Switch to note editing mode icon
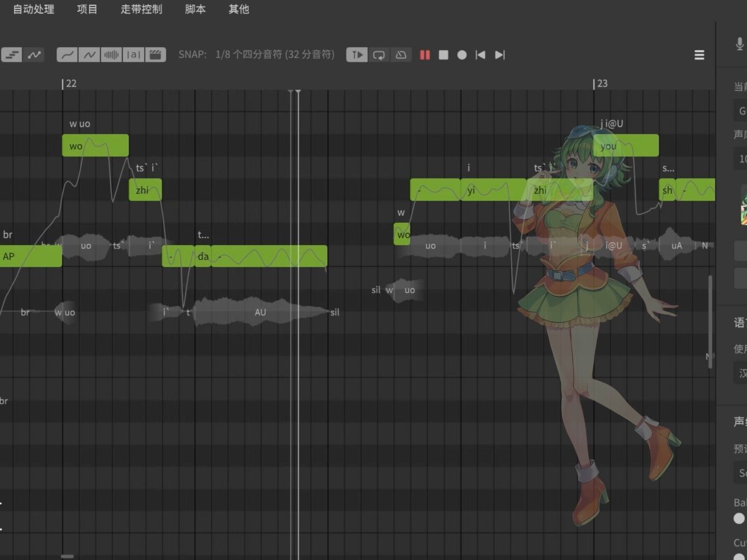This screenshot has height=560, width=747. click(x=12, y=55)
